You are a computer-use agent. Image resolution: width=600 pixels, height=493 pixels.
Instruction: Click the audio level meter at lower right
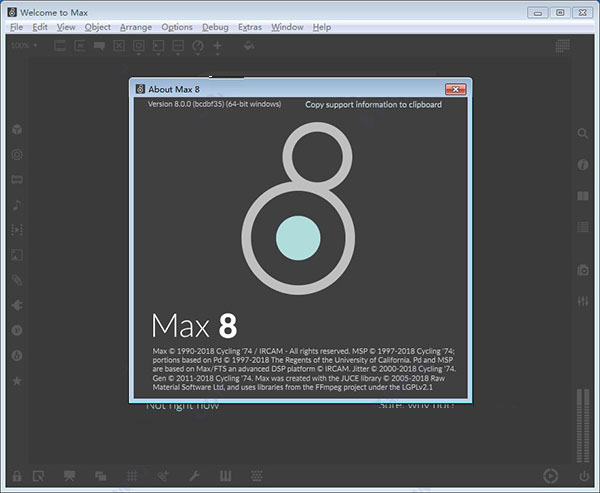[583, 426]
